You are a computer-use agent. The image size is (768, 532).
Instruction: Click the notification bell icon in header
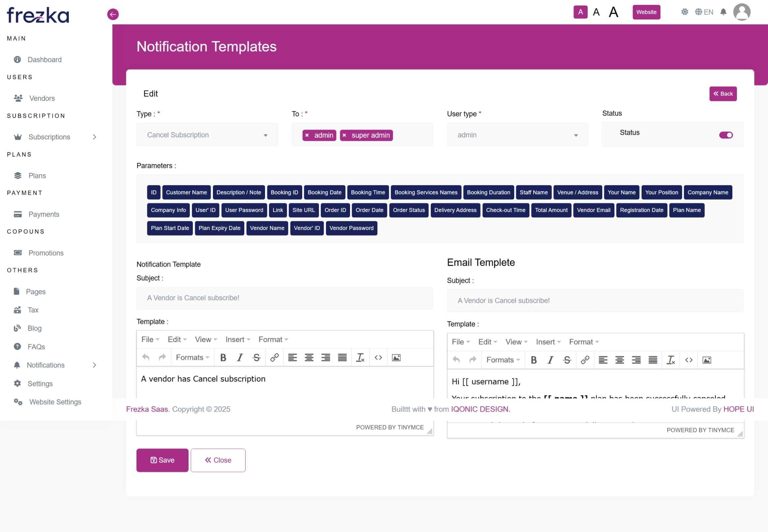coord(723,12)
